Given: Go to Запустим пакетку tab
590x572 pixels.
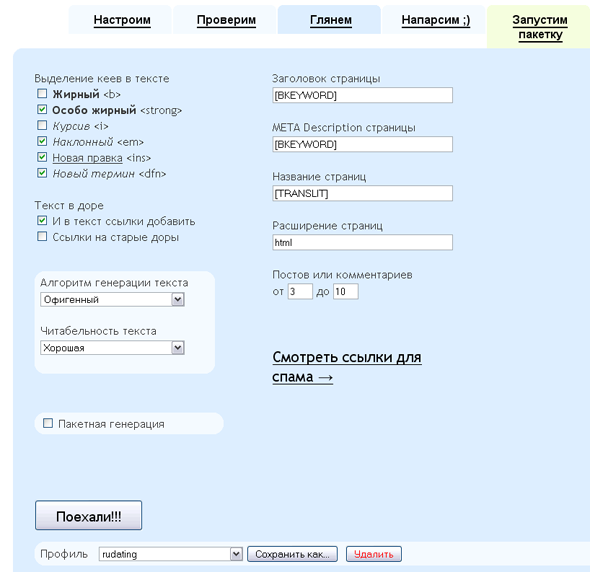Looking at the screenshot, I should pyautogui.click(x=540, y=27).
